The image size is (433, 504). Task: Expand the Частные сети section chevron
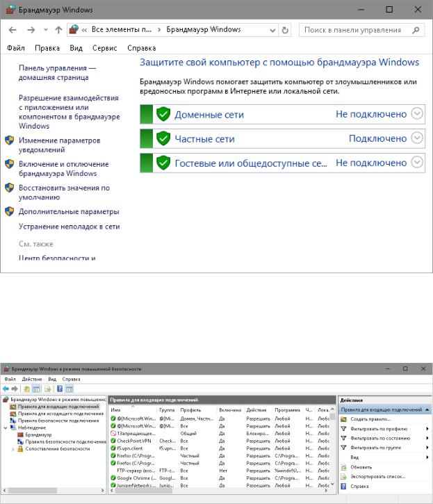(417, 138)
